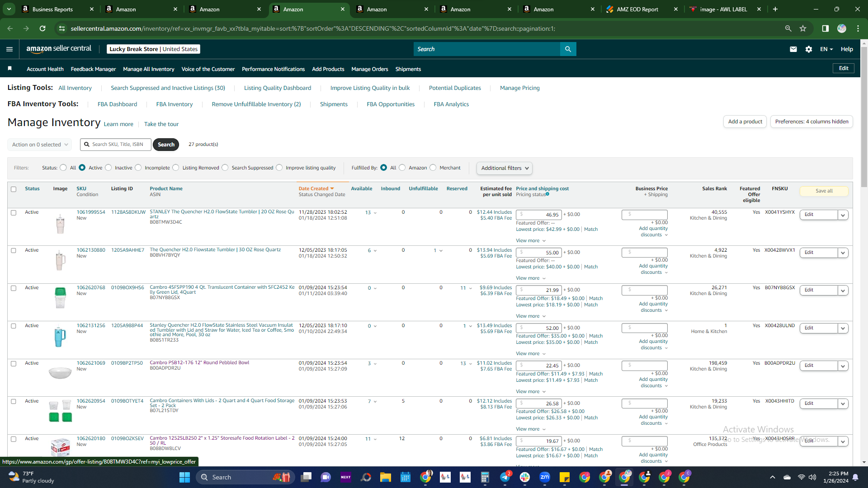Click the zoom magnifier icon in the address bar
Viewport: 868px width, 488px height.
point(788,28)
